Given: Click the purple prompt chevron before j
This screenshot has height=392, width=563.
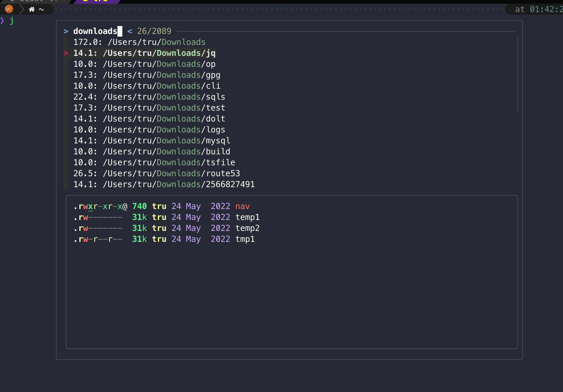Looking at the screenshot, I should point(2,21).
